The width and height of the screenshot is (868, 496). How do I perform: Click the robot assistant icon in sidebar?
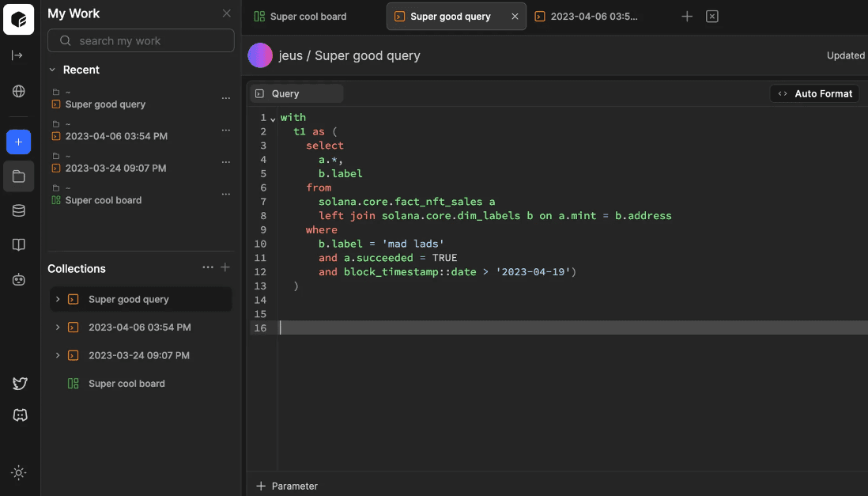[18, 279]
